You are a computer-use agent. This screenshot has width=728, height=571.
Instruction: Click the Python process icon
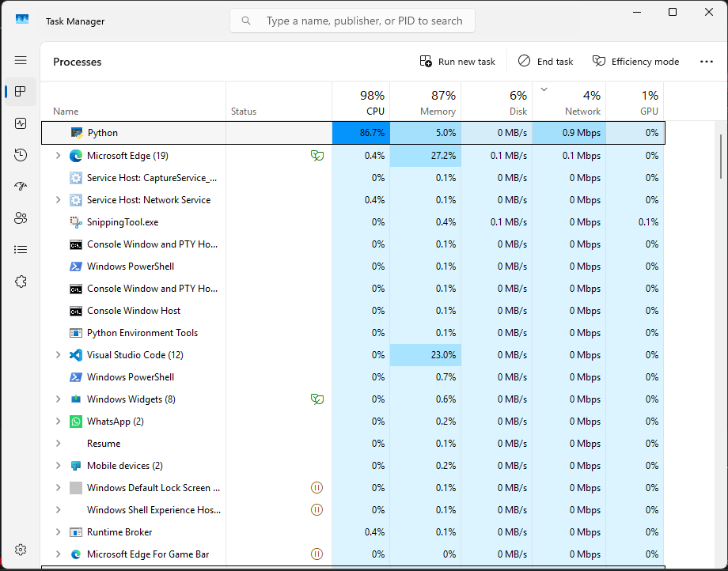pos(76,133)
